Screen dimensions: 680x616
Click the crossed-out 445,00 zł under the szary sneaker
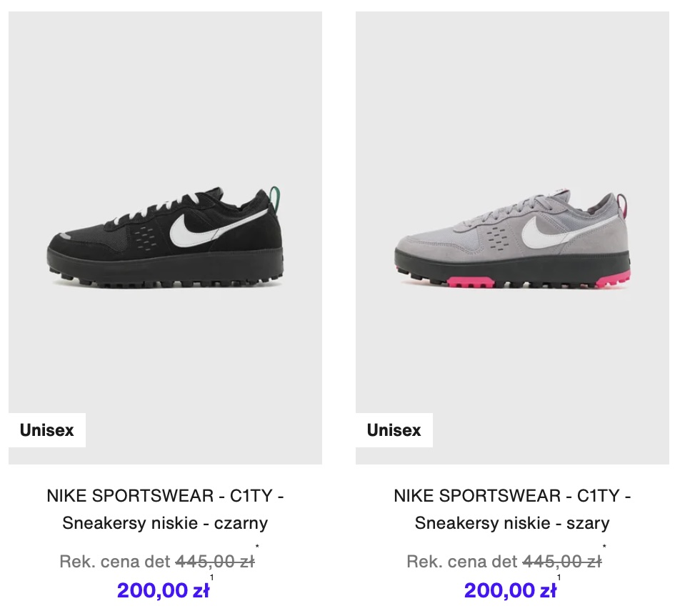click(562, 562)
